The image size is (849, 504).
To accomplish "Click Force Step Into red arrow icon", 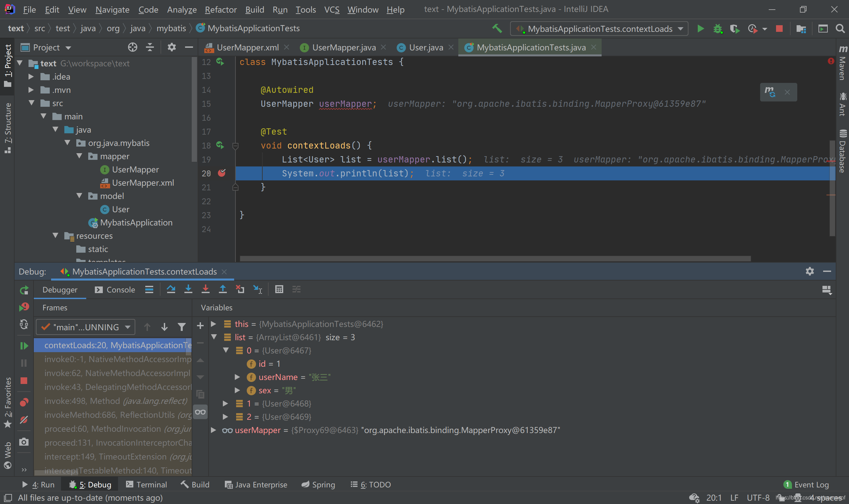I will 206,289.
